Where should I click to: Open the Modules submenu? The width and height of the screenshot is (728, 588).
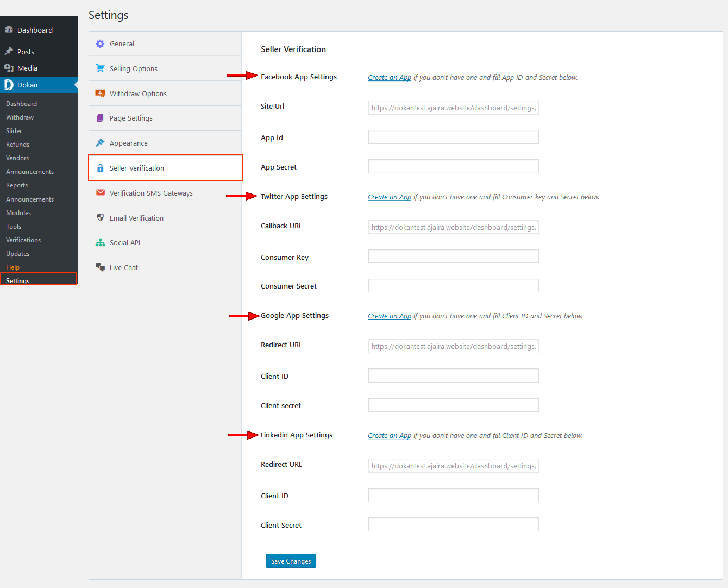point(18,213)
